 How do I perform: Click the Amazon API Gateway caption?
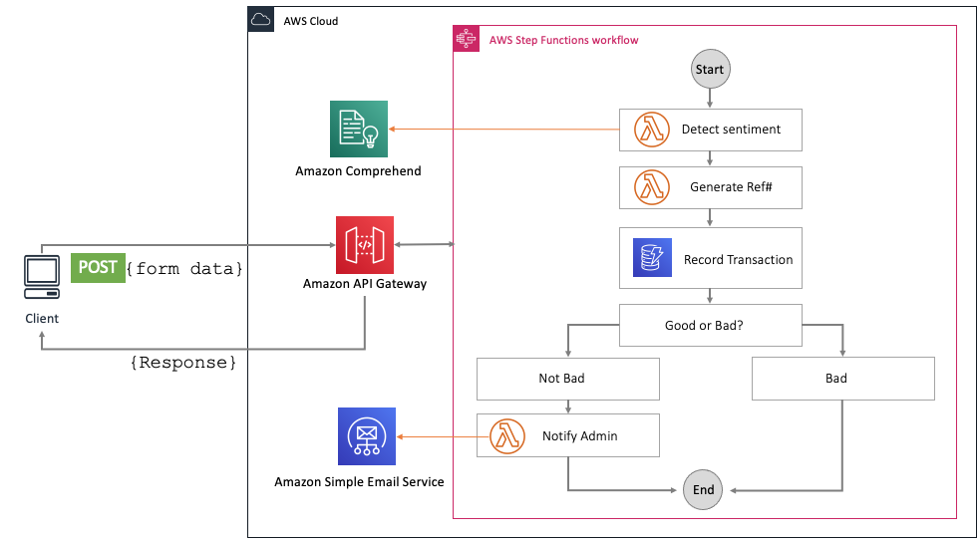365,284
